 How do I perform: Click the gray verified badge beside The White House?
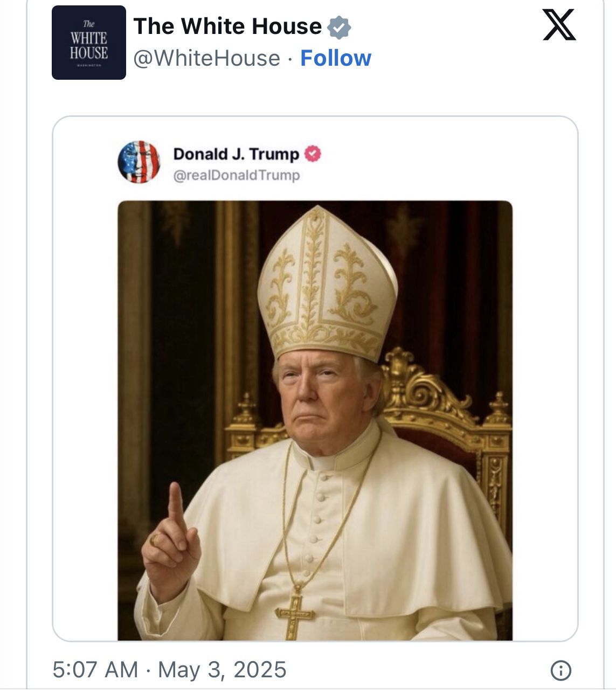click(339, 27)
